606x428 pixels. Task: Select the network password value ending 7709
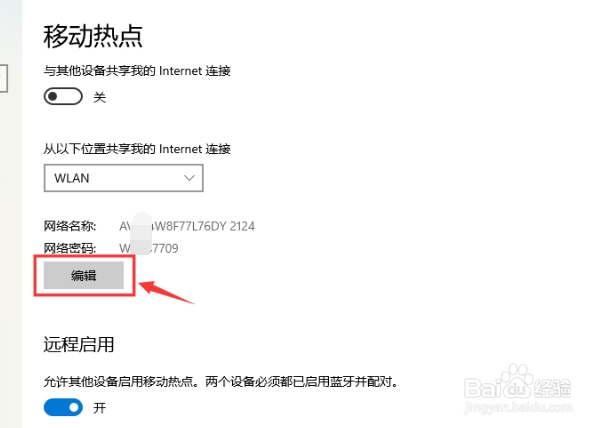(149, 248)
